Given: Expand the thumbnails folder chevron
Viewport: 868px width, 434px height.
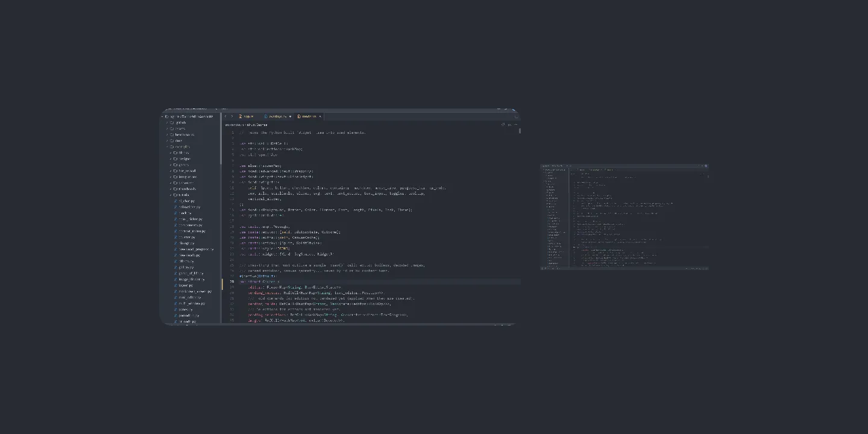Looking at the screenshot, I should point(171,189).
